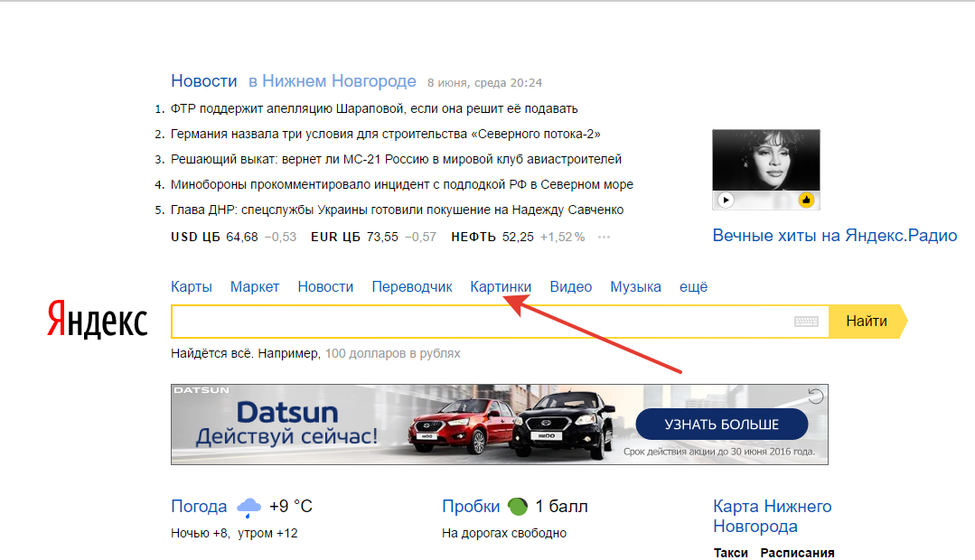Open Карты service link
This screenshot has width=975, height=560.
tap(192, 286)
